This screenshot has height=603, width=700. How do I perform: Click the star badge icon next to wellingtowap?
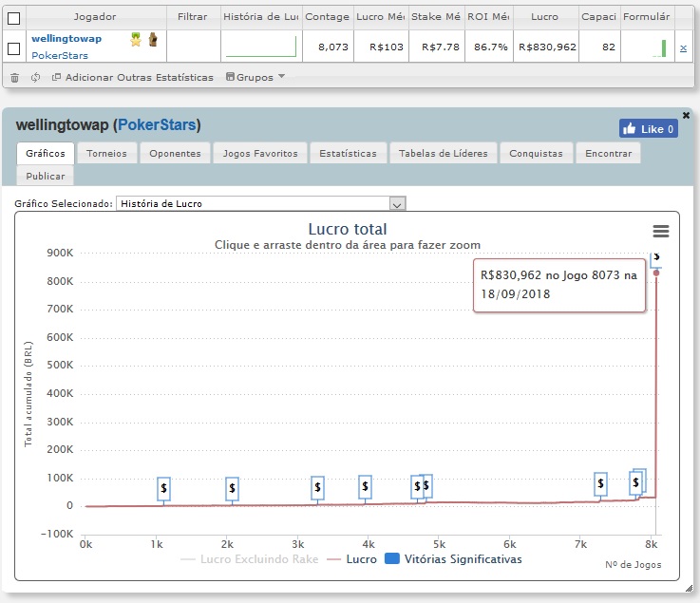point(136,39)
